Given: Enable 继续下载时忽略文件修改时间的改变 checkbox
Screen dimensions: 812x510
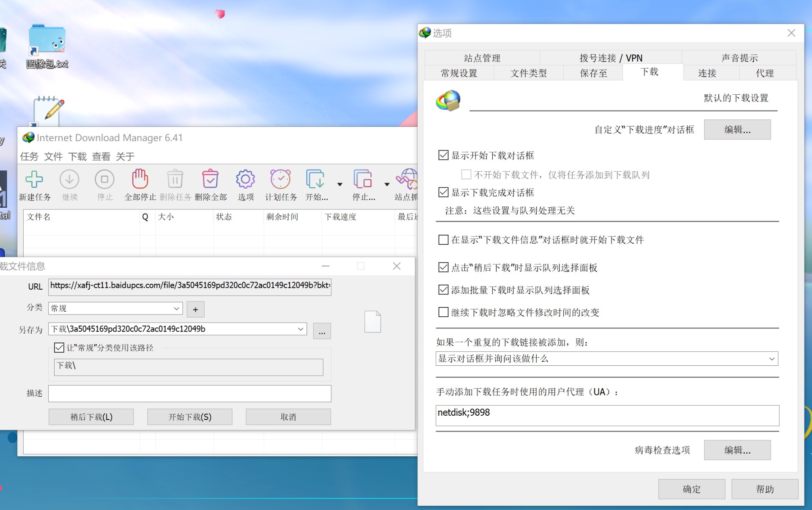Looking at the screenshot, I should (443, 312).
